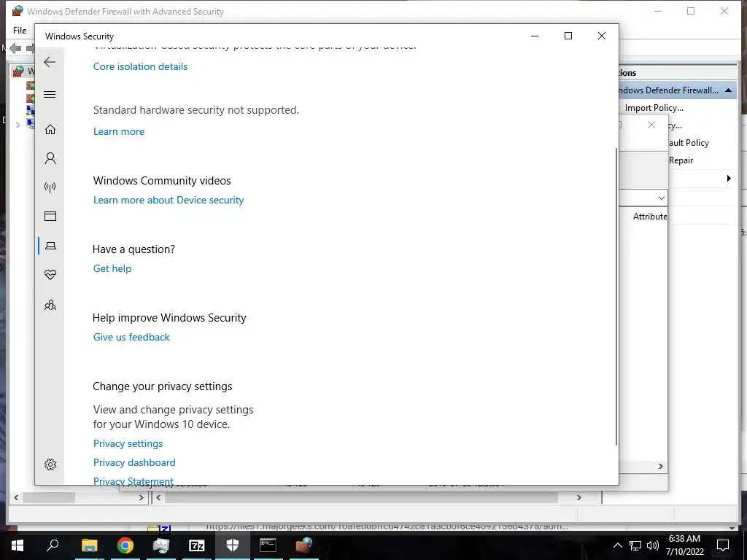
Task: Open Core isolation details link
Action: [x=140, y=66]
